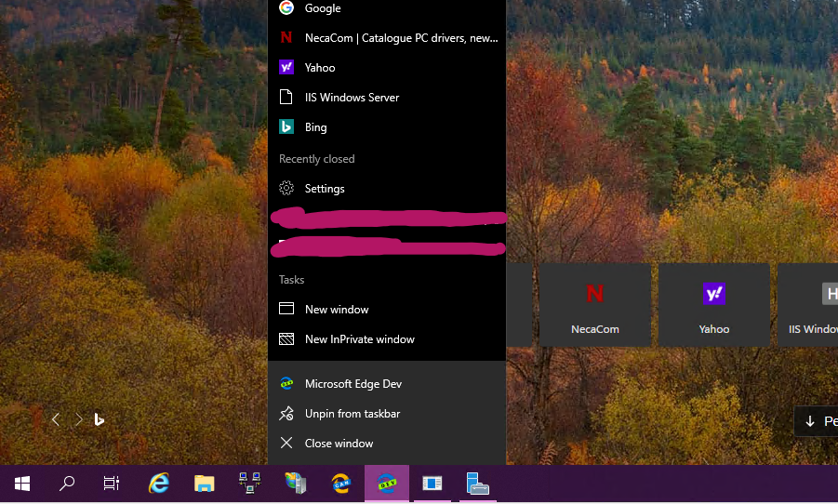This screenshot has width=838, height=504.
Task: Open Bing from the jump list
Action: click(x=387, y=127)
